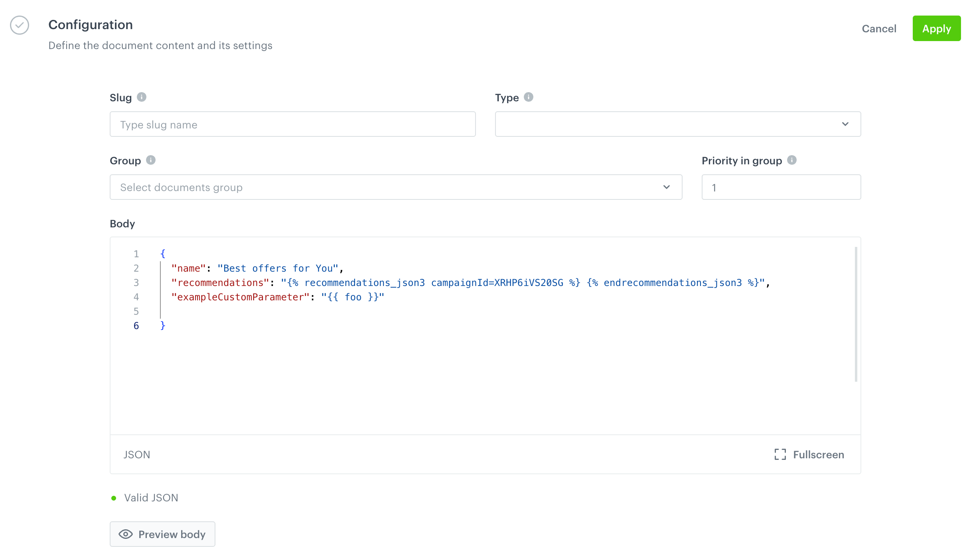Screen dimensions: 967x560
Task: Click the eye icon in Preview body
Action: click(126, 534)
